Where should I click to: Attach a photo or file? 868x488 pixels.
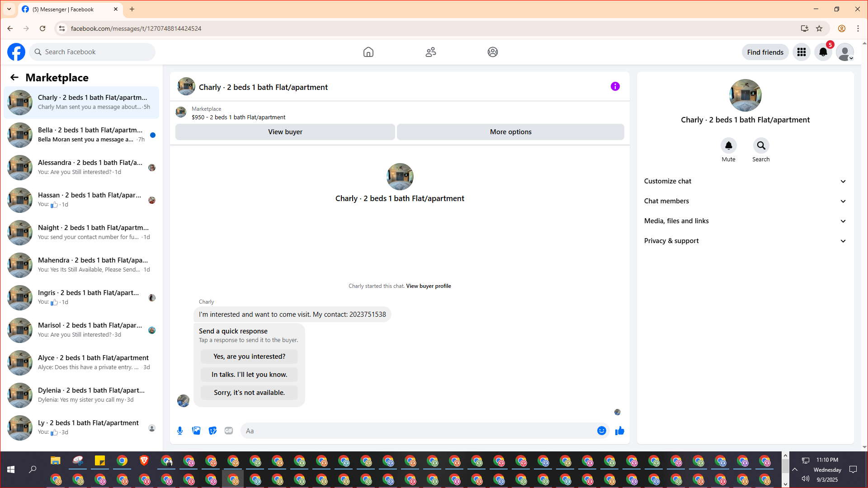(x=196, y=431)
